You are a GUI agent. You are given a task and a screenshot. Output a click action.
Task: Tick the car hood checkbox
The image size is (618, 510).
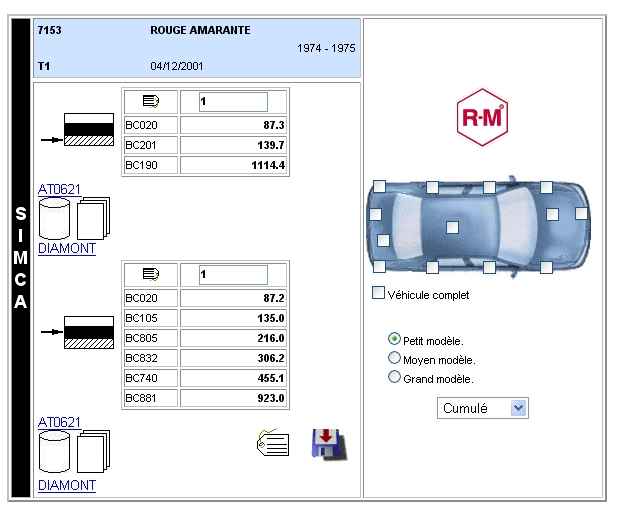[553, 214]
